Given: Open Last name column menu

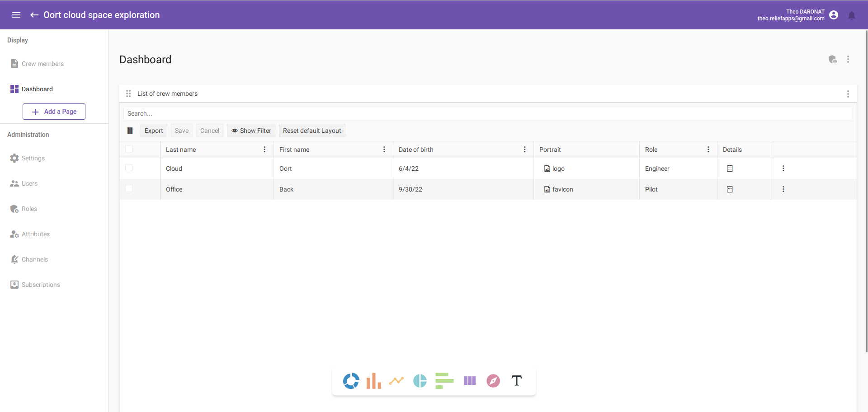Looking at the screenshot, I should tap(264, 150).
